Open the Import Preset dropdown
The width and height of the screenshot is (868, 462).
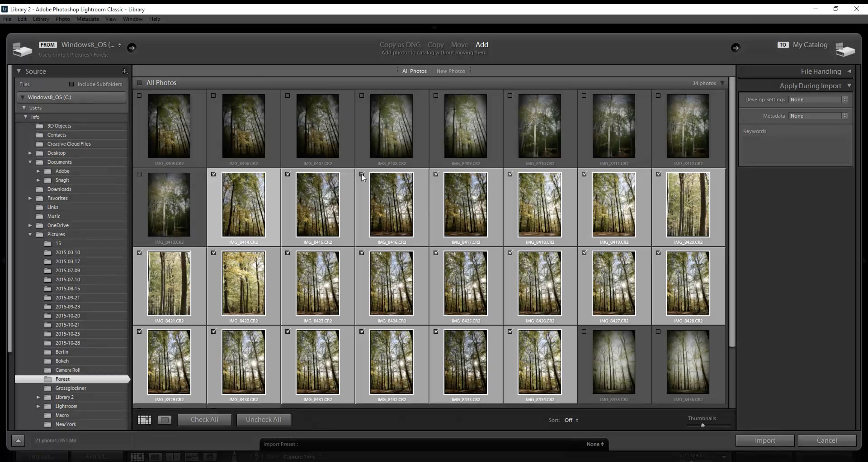click(x=595, y=444)
